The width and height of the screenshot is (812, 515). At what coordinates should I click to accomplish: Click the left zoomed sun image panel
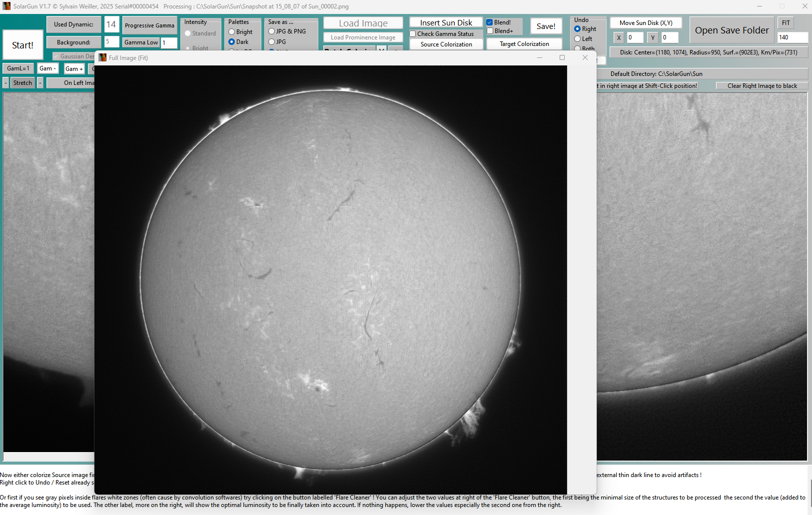tap(49, 272)
